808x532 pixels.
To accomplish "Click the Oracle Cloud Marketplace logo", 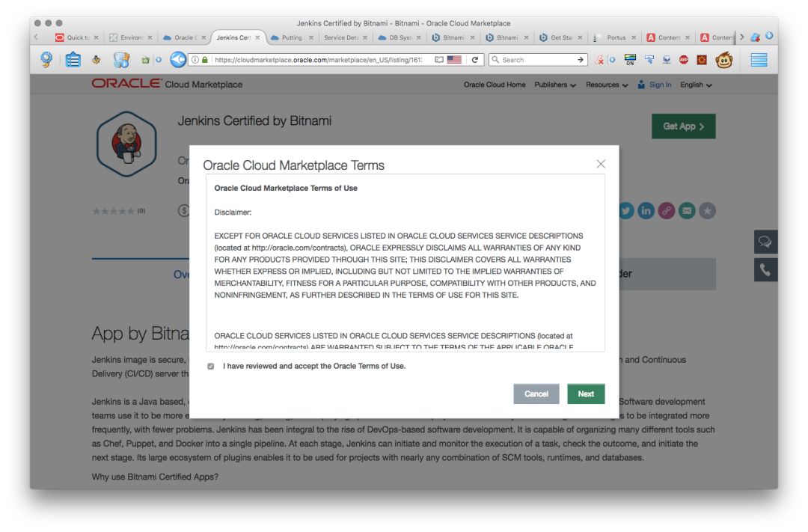I will coord(167,84).
